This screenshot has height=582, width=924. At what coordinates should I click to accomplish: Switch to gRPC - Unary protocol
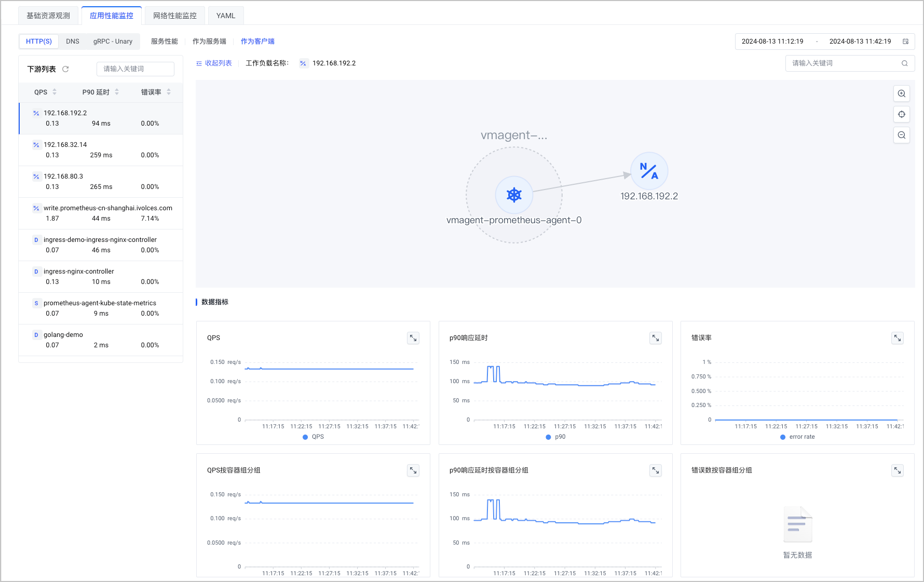(113, 42)
